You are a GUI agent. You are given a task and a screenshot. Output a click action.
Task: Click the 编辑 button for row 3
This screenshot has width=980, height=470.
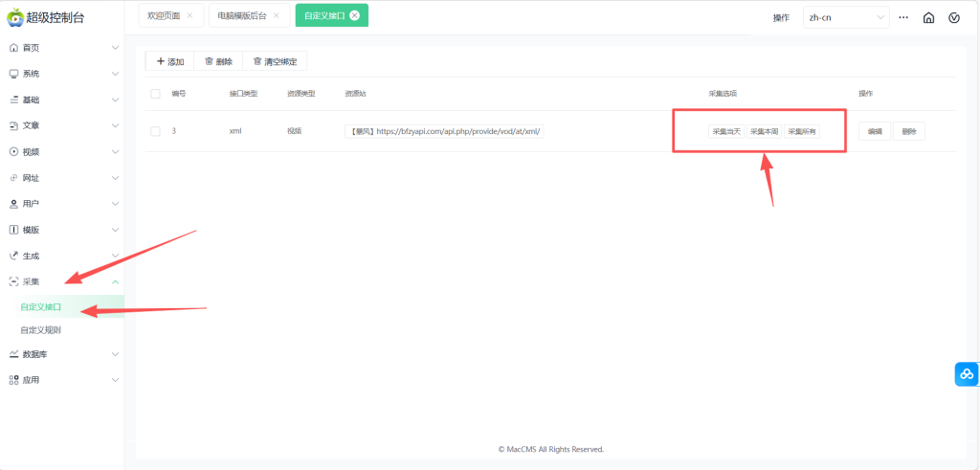click(x=875, y=132)
